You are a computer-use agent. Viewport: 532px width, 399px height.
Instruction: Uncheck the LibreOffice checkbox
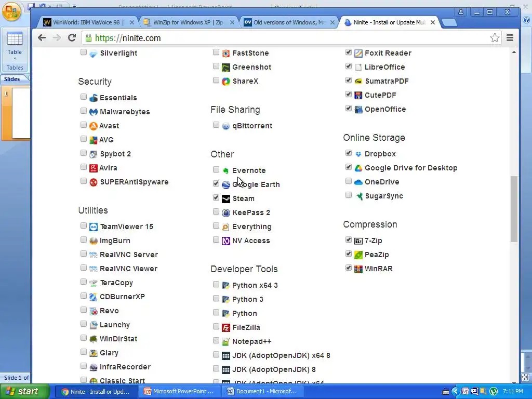coord(349,66)
